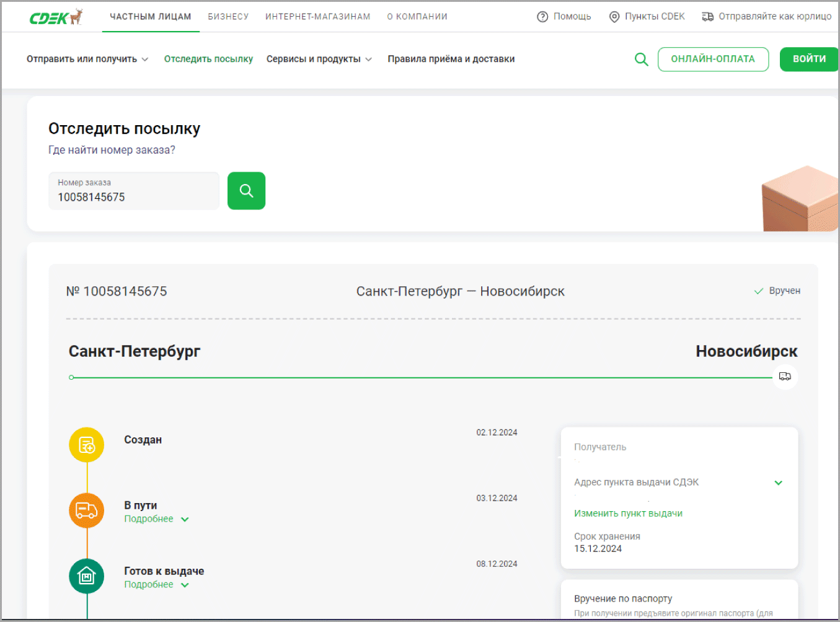Click the parcel box illustration
840x622 pixels.
(x=800, y=198)
